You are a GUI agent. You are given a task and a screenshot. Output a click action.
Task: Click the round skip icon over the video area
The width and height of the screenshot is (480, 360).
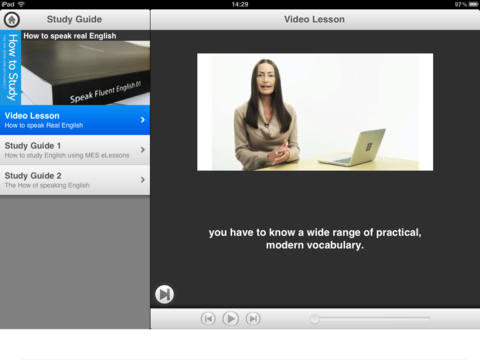pos(164,294)
